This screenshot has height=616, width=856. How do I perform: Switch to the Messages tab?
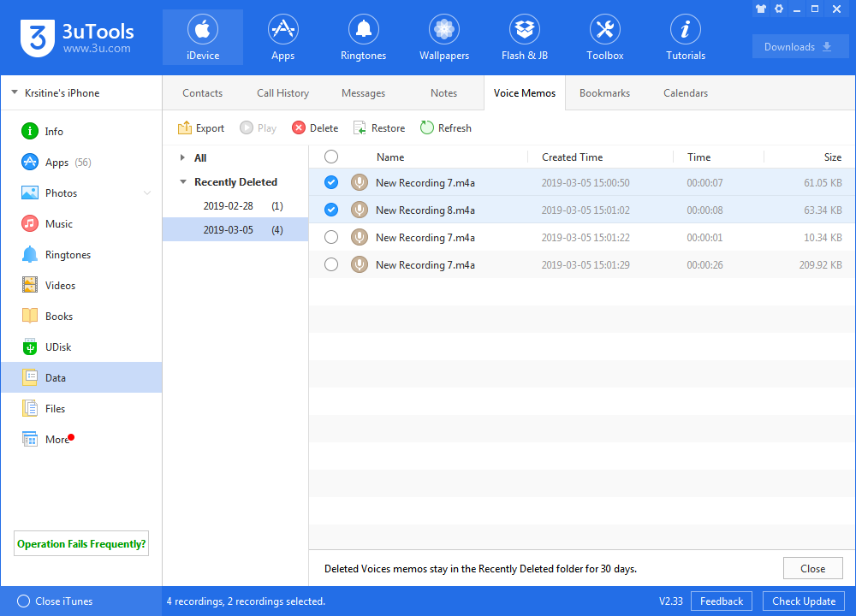(x=363, y=92)
